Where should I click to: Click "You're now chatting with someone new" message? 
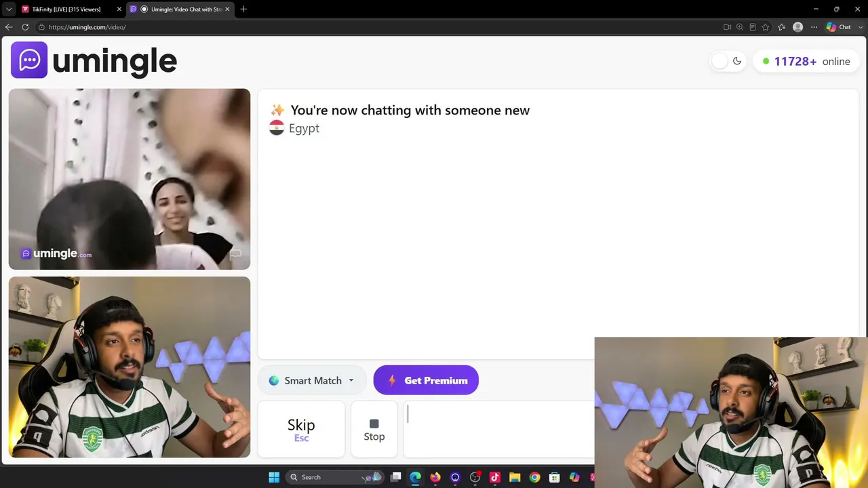(410, 110)
